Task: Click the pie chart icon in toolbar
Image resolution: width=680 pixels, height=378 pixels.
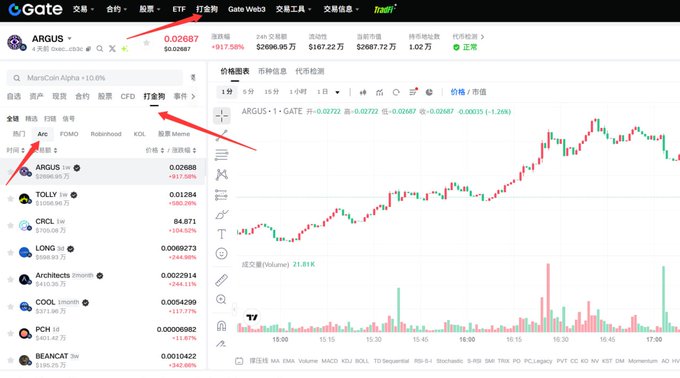Action: point(429,92)
